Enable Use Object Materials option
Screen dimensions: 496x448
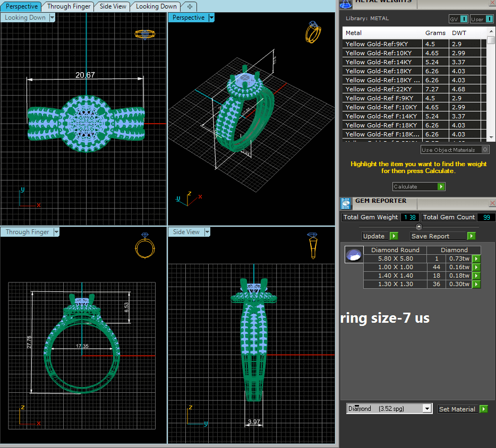point(485,150)
